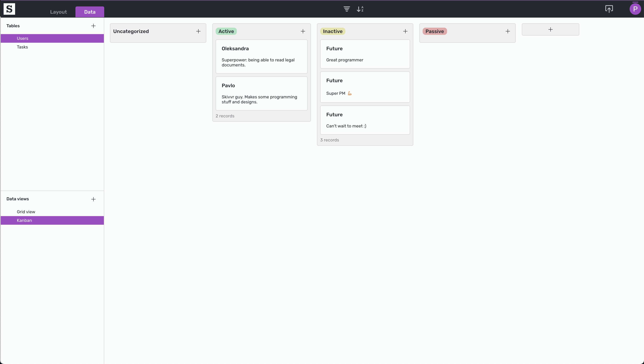Switch to the Layout tab
Viewport: 644px width, 364px height.
pos(58,12)
